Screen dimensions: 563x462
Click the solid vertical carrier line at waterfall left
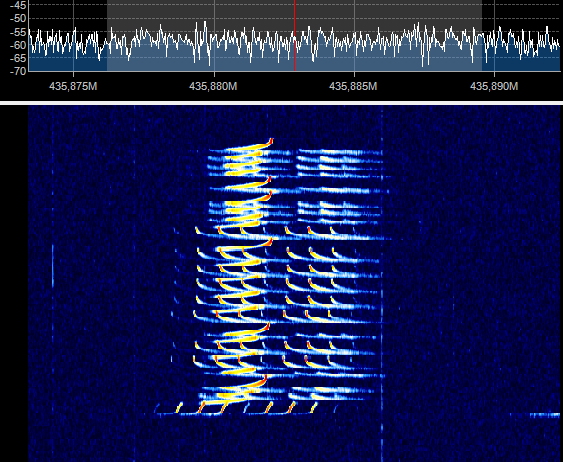(x=53, y=266)
